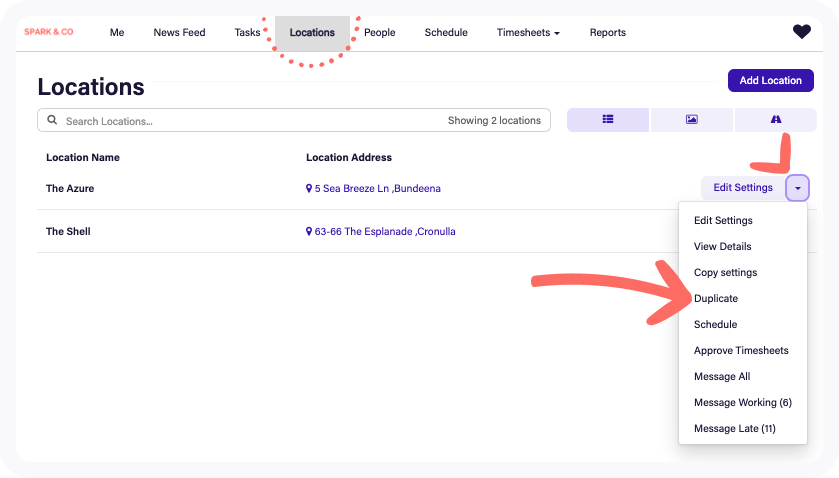The width and height of the screenshot is (839, 478).
Task: Select Duplicate from the dropdown menu
Action: 716,299
